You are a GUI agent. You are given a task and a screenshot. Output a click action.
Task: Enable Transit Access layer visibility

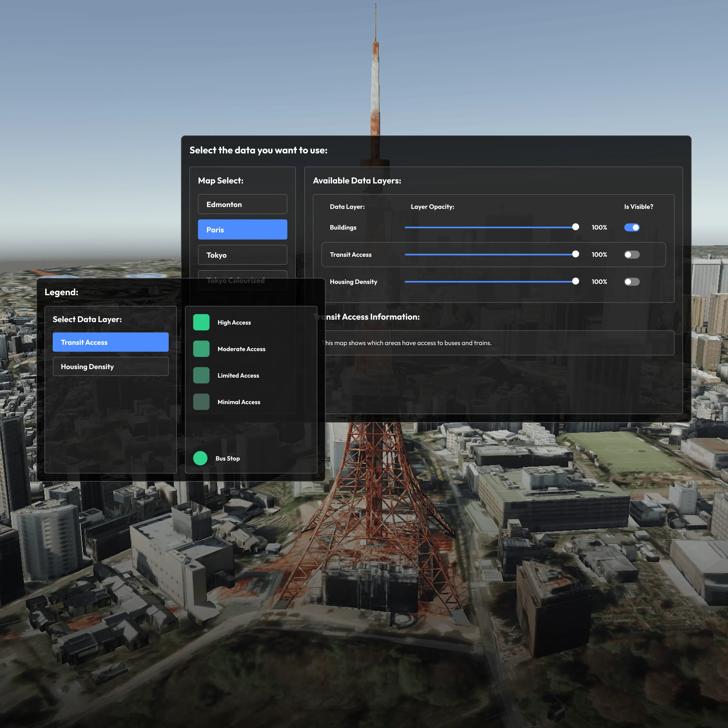[631, 255]
